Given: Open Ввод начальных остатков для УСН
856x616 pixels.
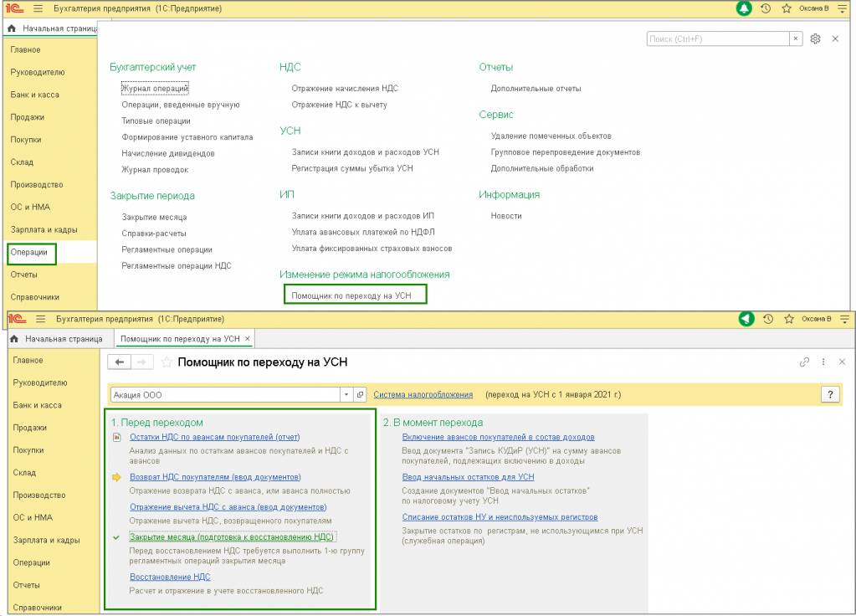Looking at the screenshot, I should click(468, 477).
